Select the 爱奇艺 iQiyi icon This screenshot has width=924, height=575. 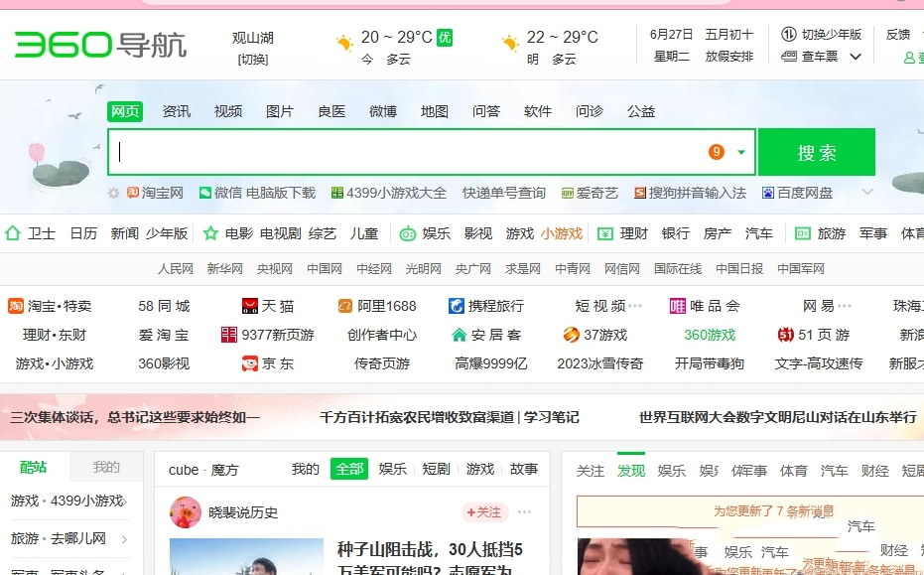click(x=567, y=192)
